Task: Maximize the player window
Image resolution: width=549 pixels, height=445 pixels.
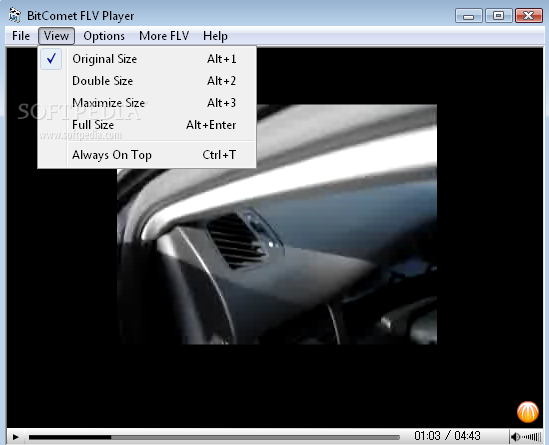Action: (499, 16)
